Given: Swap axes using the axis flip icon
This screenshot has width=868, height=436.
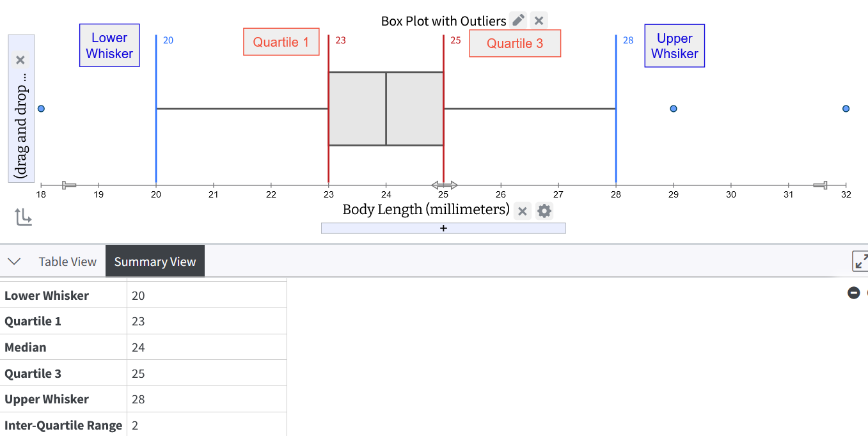Looking at the screenshot, I should (x=23, y=217).
